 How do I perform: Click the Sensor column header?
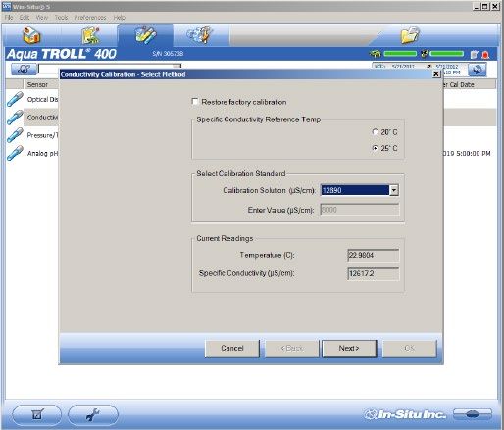pos(37,84)
